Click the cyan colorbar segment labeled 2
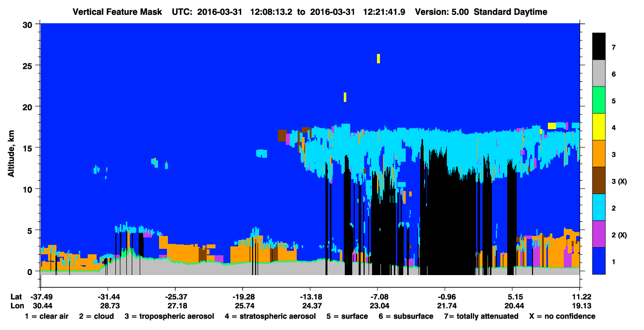The image size is (644, 330). (599, 207)
